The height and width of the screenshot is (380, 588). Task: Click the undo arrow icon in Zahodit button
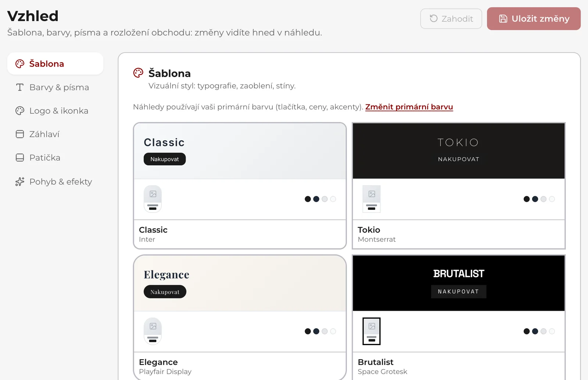(x=434, y=18)
